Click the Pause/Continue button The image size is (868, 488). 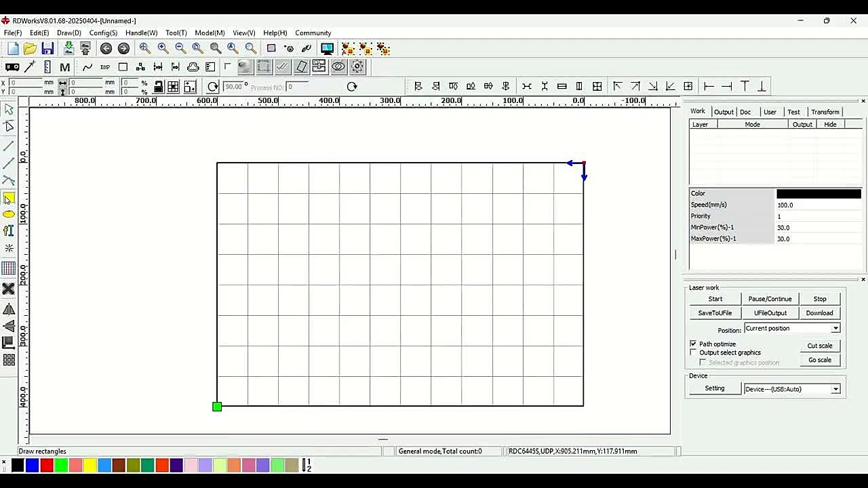[770, 299]
